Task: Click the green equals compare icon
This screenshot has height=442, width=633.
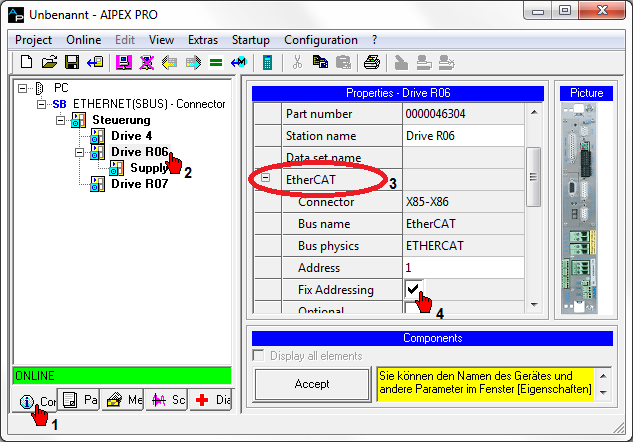Action: 216,63
